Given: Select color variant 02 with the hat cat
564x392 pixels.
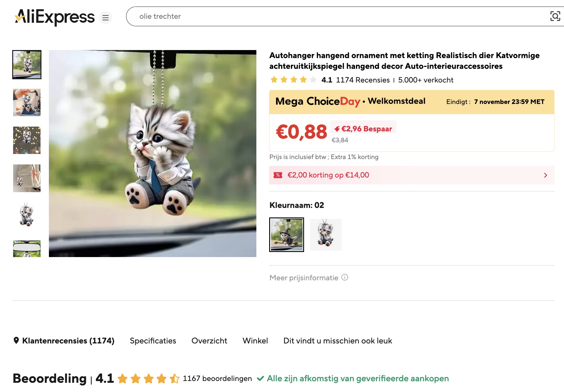Looking at the screenshot, I should (x=287, y=234).
